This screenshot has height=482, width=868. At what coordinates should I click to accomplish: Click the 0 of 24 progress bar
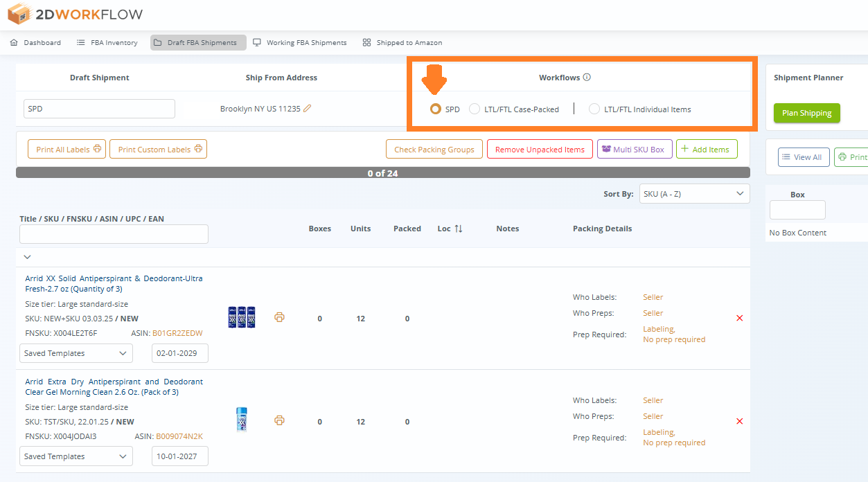(x=382, y=173)
